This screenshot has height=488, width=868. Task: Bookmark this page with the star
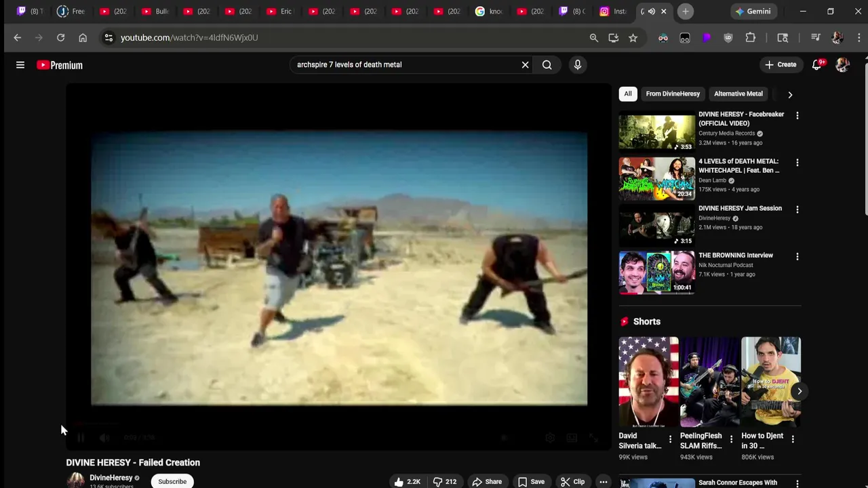tap(633, 38)
